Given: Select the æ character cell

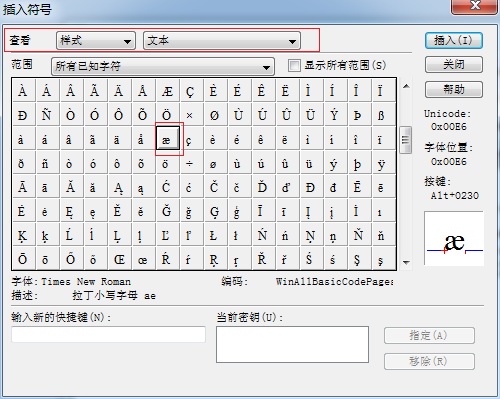Looking at the screenshot, I should click(x=168, y=139).
